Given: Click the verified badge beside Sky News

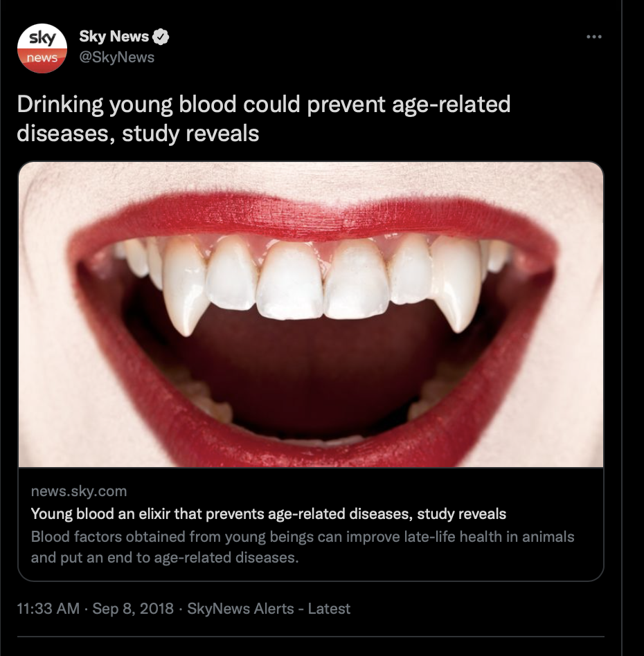Looking at the screenshot, I should pyautogui.click(x=161, y=37).
